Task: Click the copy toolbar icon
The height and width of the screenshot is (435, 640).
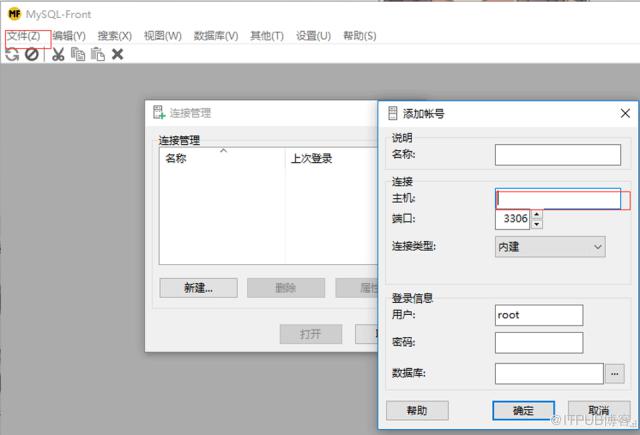Action: tap(78, 54)
